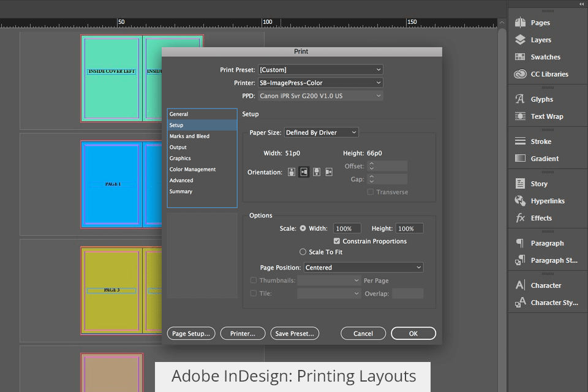Select portrait orientation icon
This screenshot has width=588, height=392.
292,172
